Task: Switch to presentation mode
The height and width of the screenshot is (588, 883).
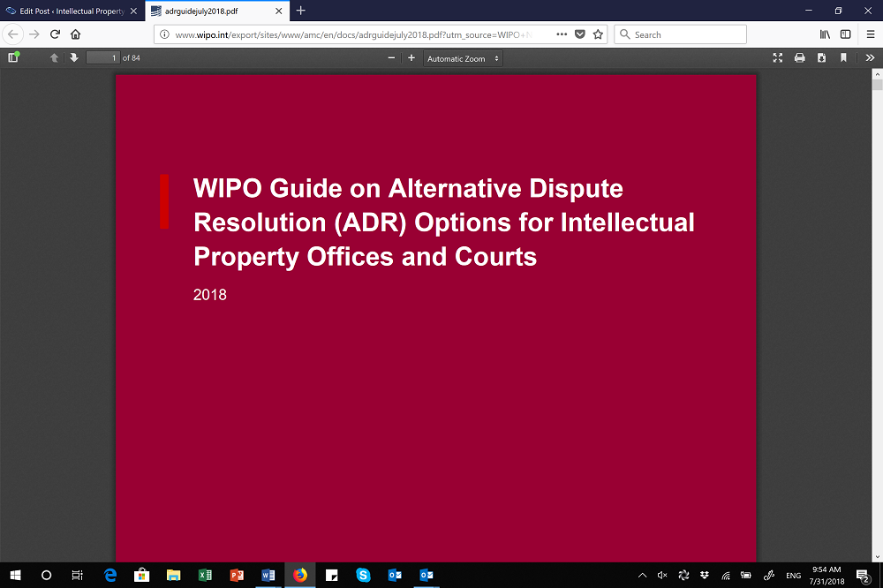Action: [778, 58]
